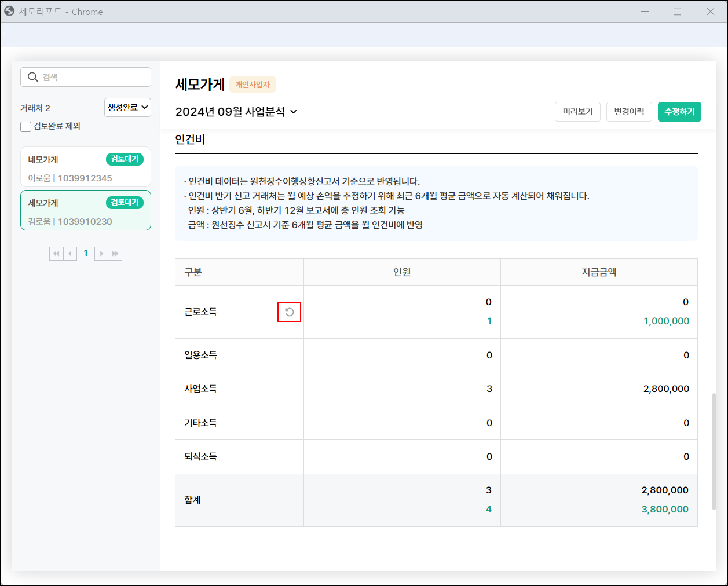Click the reset icon beside 근로소득
The height and width of the screenshot is (586, 728).
(290, 312)
